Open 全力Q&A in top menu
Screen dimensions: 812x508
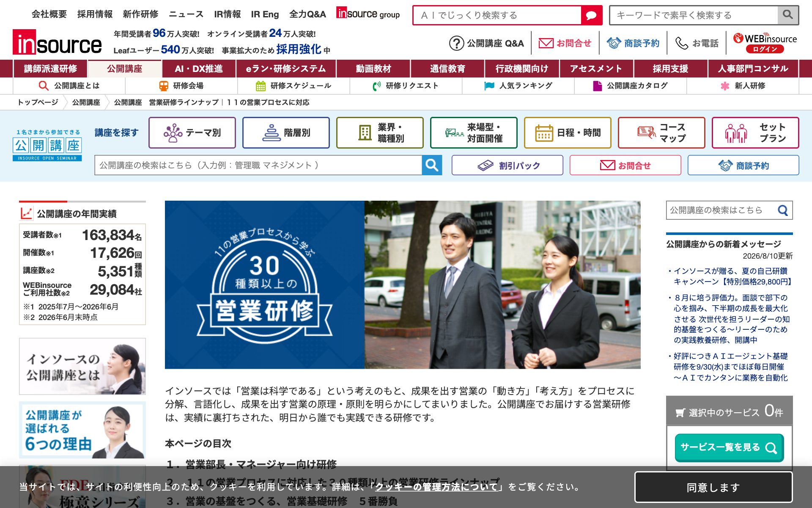coord(307,14)
